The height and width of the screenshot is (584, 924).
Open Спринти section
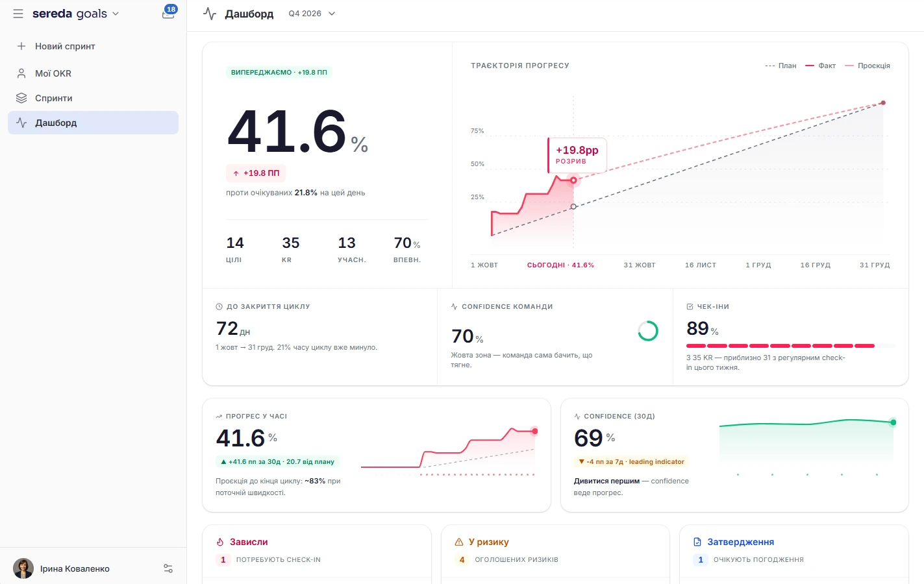[93, 98]
